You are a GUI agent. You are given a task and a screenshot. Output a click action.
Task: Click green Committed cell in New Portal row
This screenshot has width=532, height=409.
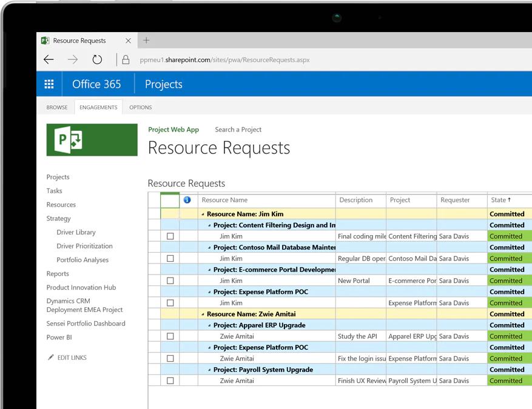[510, 281]
